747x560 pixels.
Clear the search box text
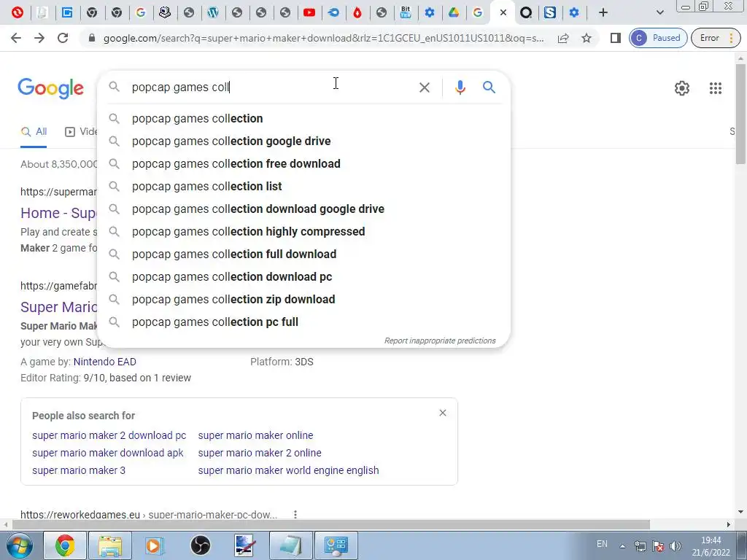click(425, 87)
